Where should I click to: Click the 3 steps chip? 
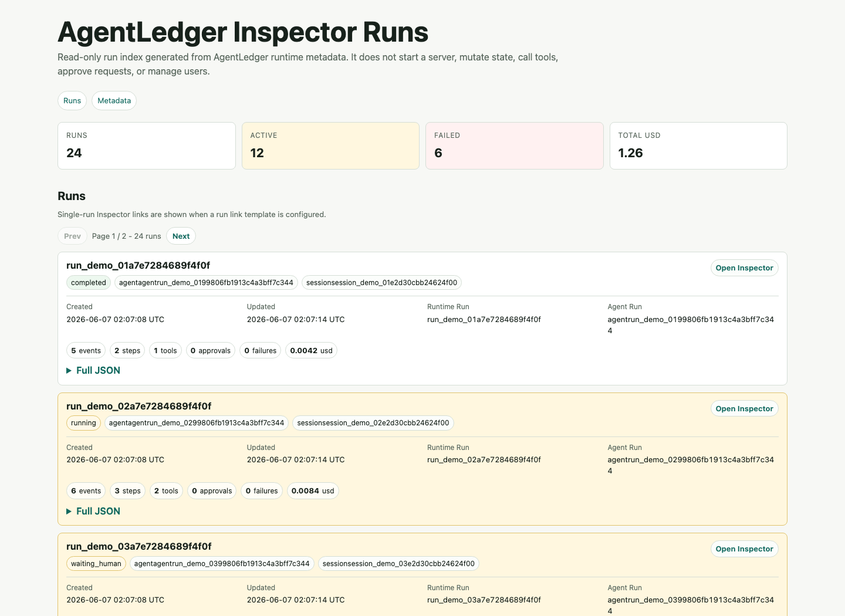coord(127,491)
